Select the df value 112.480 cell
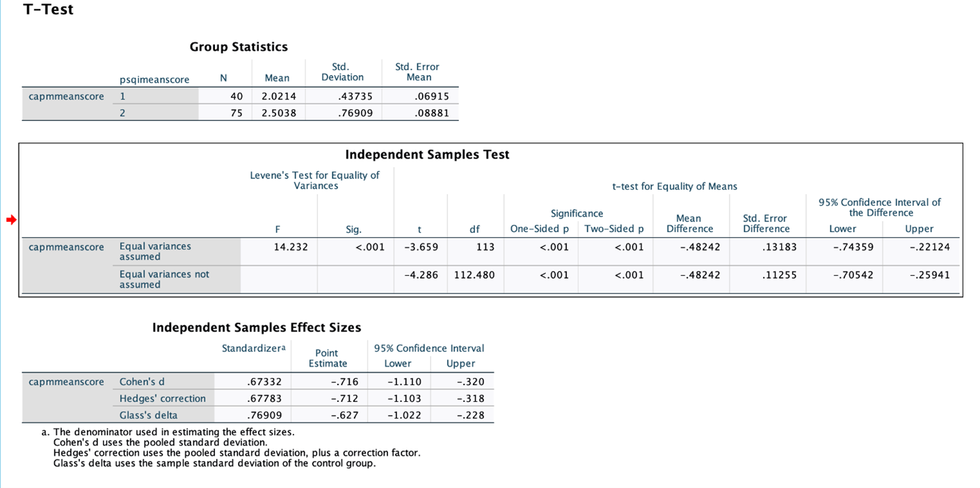 point(474,275)
